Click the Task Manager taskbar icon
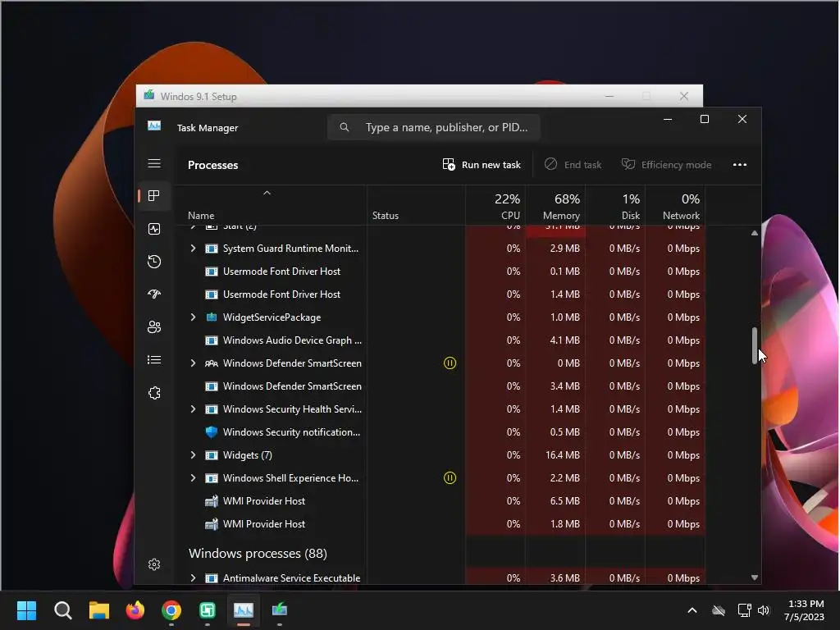This screenshot has width=840, height=630. click(243, 610)
